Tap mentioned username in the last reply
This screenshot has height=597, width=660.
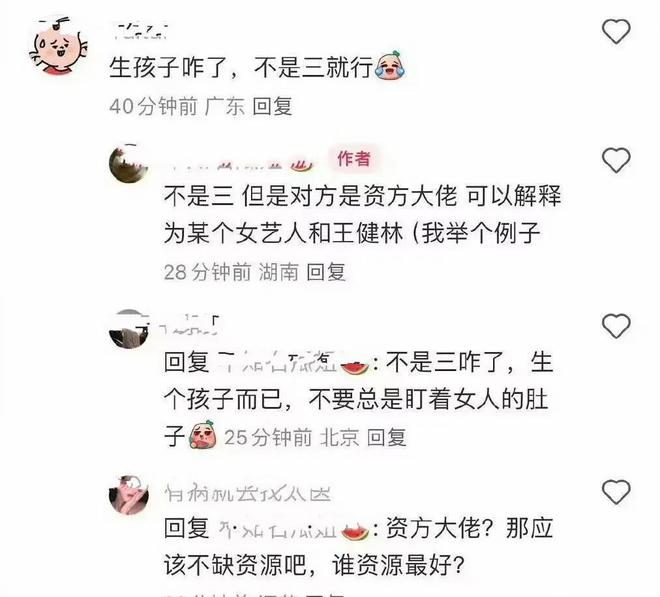pos(292,528)
